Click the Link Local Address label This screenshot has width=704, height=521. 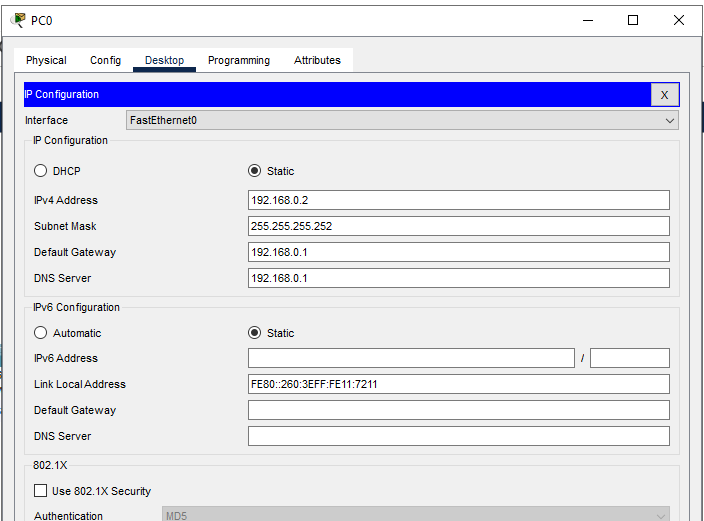pos(80,384)
